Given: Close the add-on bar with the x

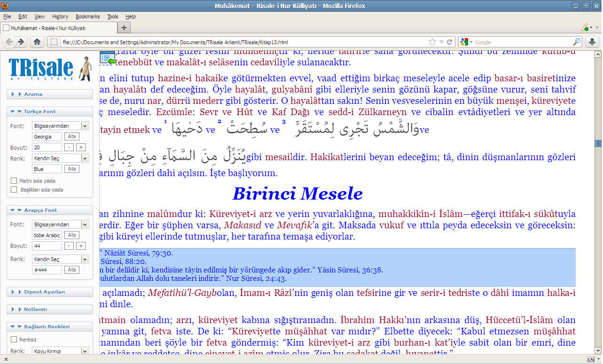Looking at the screenshot, I should pos(5,359).
